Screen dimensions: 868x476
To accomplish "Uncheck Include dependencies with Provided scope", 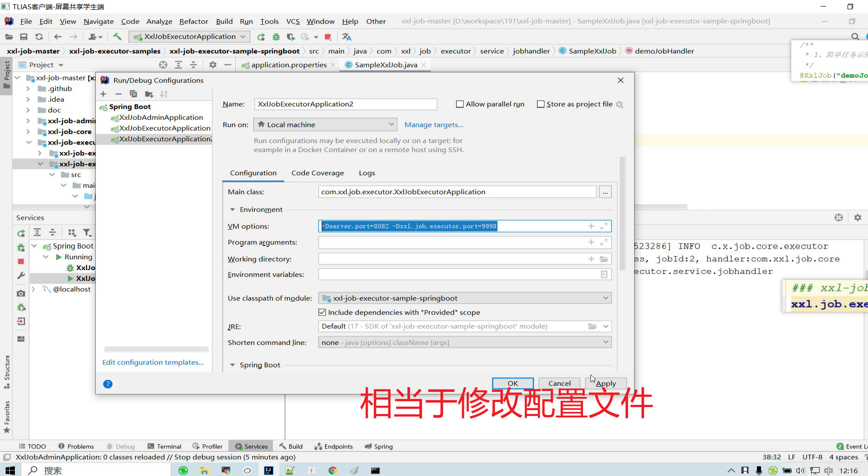I will click(322, 312).
